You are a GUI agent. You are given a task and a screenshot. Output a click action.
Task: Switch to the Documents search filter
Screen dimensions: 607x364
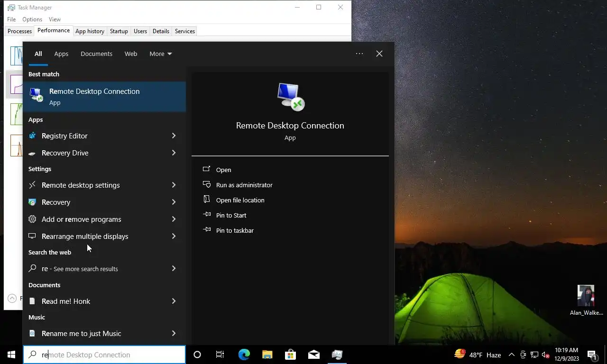click(x=96, y=54)
